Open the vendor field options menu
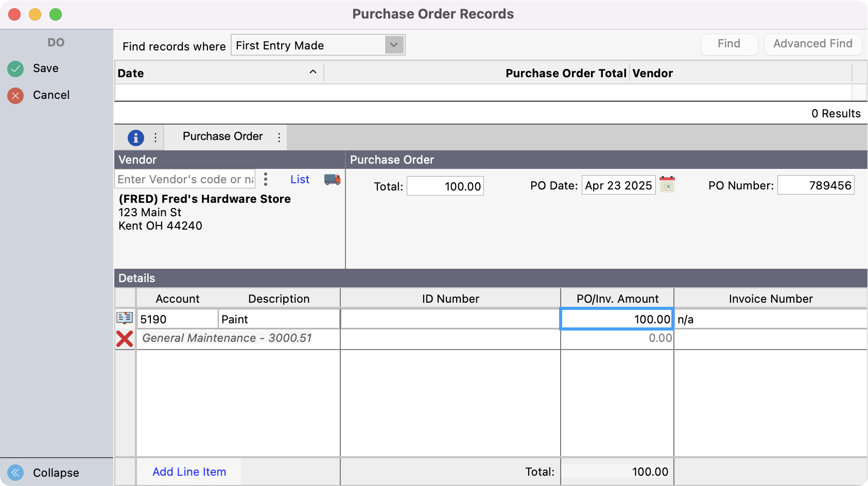 (x=266, y=179)
